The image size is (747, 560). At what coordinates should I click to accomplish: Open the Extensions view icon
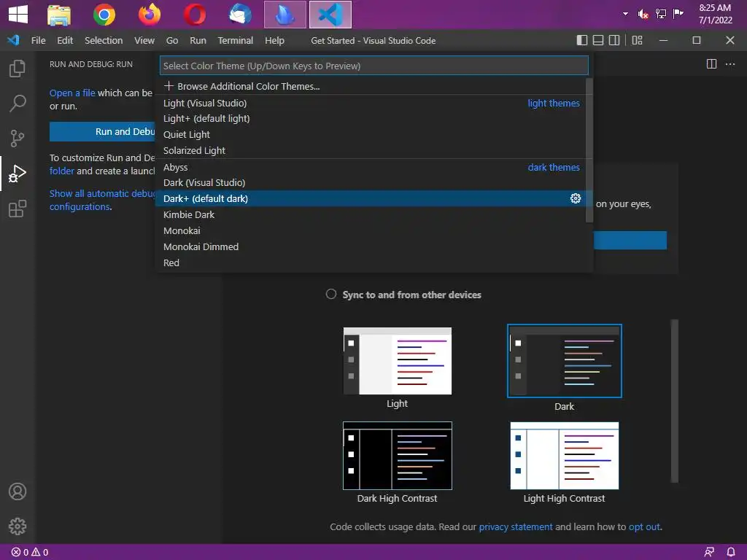[x=18, y=209]
